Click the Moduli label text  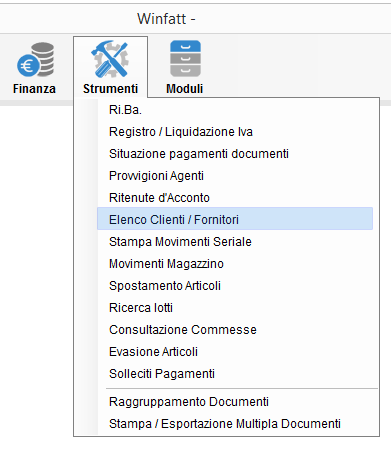185,89
